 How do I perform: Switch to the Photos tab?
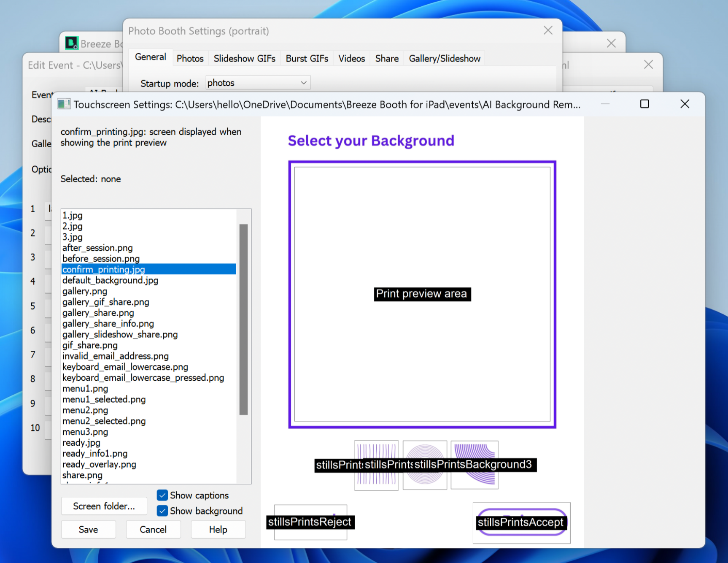point(190,59)
